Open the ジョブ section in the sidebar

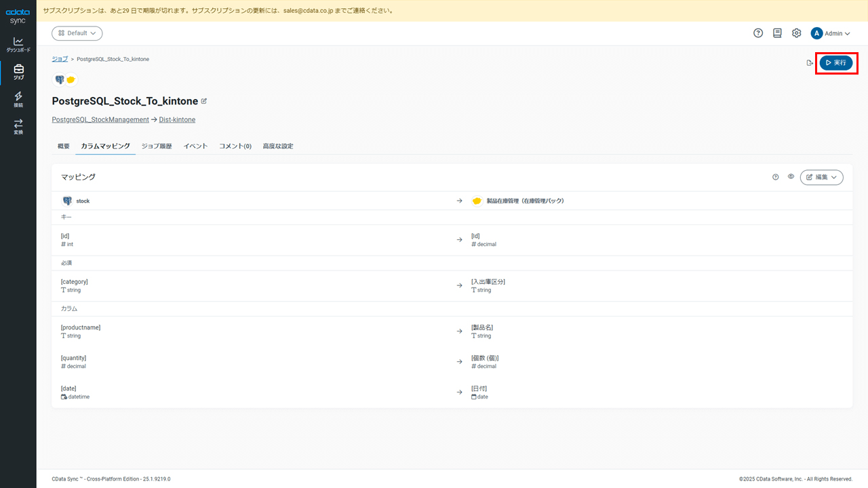coord(18,72)
